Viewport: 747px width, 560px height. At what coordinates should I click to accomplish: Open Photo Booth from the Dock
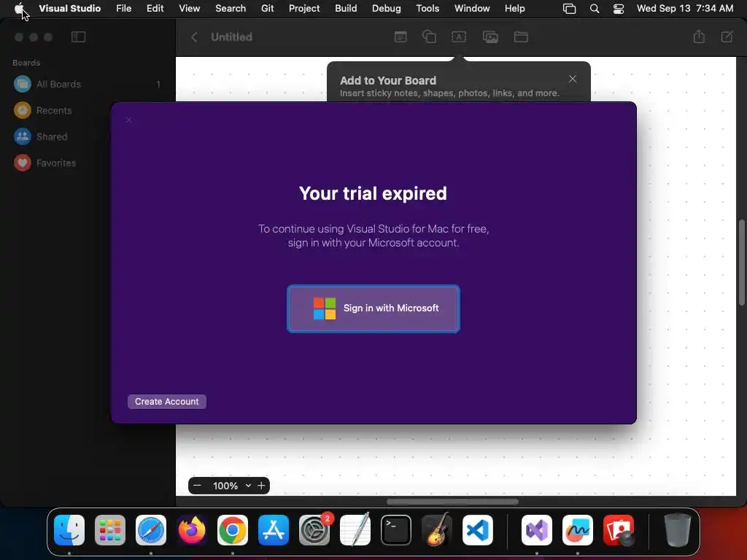click(619, 530)
